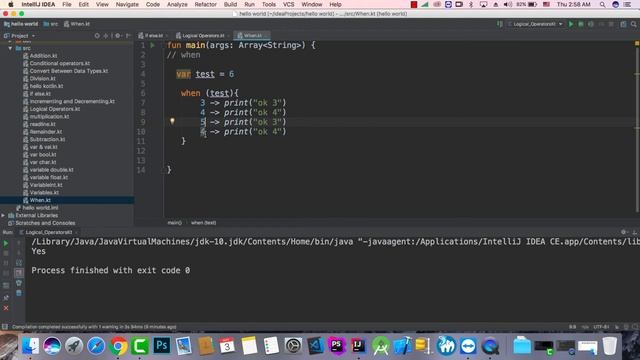
Task: Open Convert Between Data Types.kt file
Action: [69, 71]
